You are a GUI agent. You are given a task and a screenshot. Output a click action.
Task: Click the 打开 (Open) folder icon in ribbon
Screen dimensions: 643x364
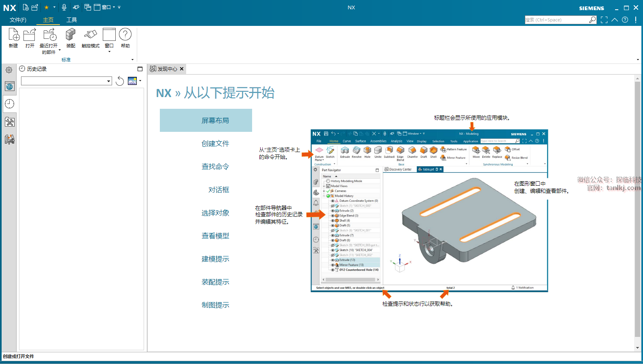(x=30, y=35)
